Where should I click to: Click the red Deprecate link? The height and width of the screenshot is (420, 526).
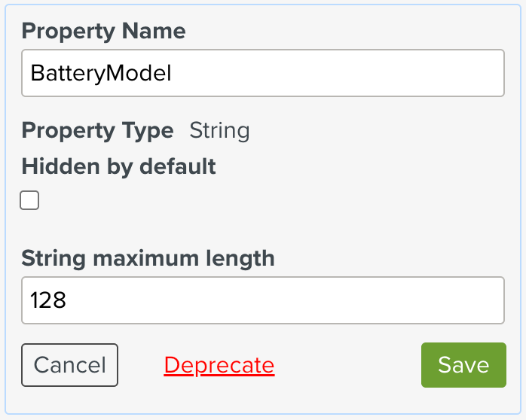219,365
